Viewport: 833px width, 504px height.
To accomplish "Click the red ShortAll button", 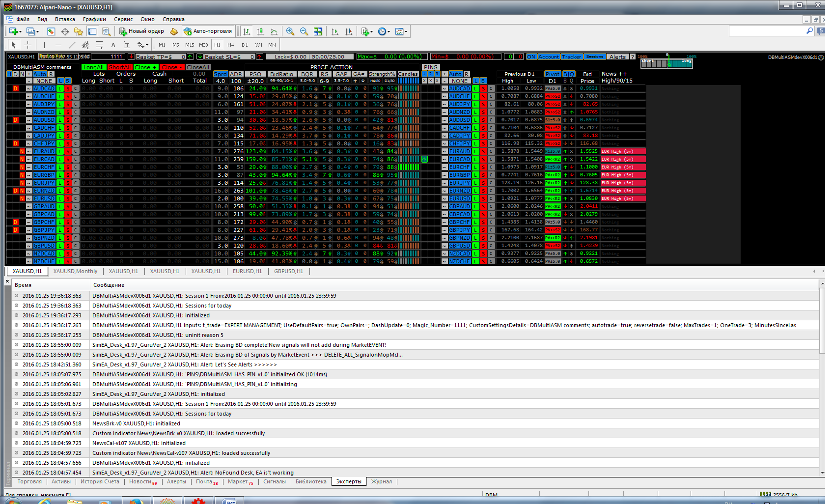I will coord(120,67).
